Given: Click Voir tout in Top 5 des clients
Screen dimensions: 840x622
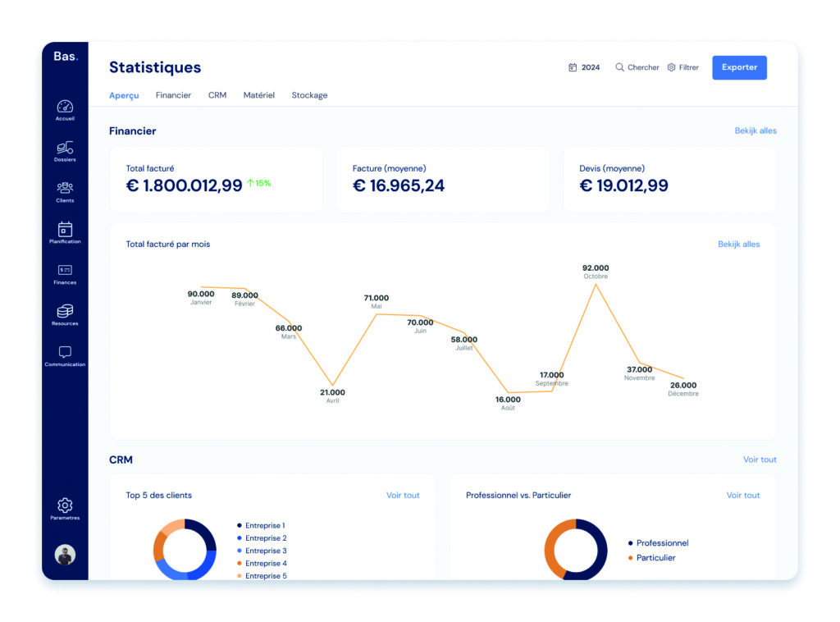Looking at the screenshot, I should 403,495.
